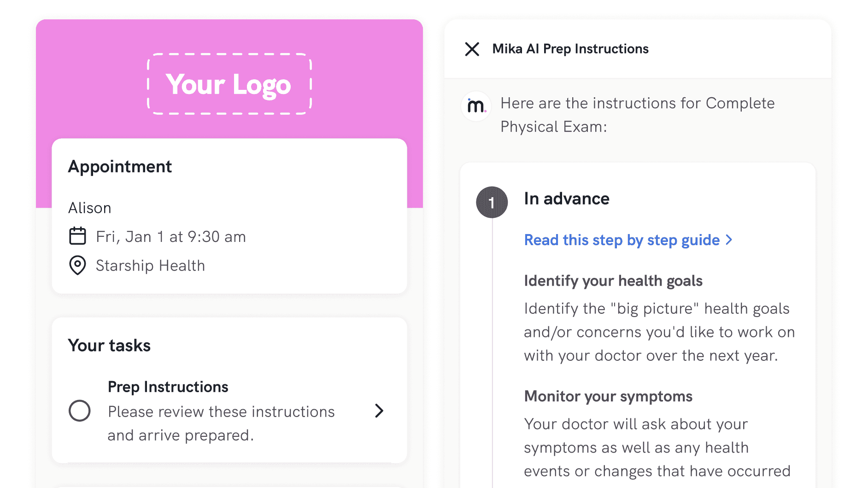
Task: Click the Your tasks section heading
Action: tap(109, 346)
